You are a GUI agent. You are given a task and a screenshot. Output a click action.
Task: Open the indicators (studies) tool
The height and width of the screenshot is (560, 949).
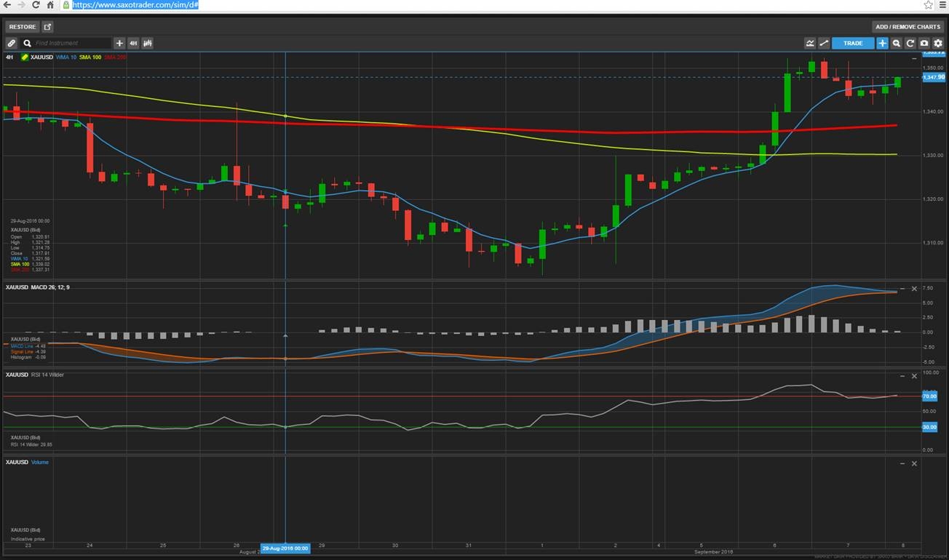(x=810, y=43)
